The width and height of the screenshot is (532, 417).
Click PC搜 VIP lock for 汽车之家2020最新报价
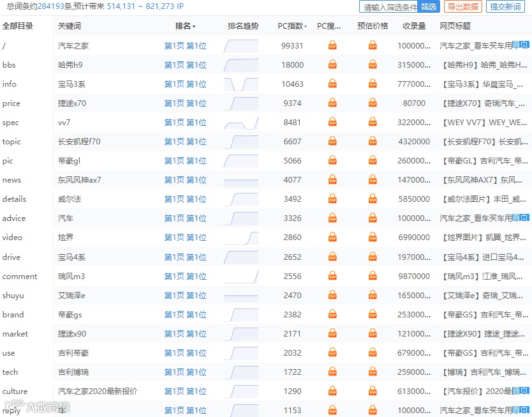pyautogui.click(x=332, y=391)
